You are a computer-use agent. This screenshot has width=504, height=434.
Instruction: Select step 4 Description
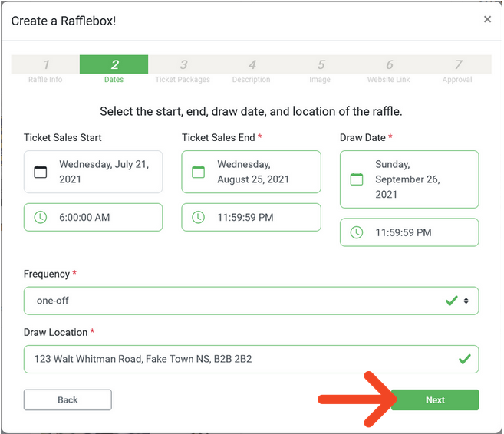click(x=252, y=70)
